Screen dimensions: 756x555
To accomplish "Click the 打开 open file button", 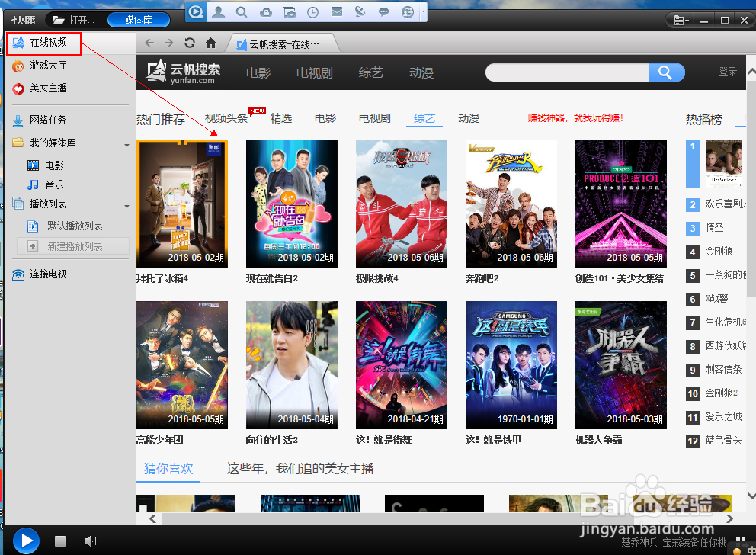I will (75, 20).
